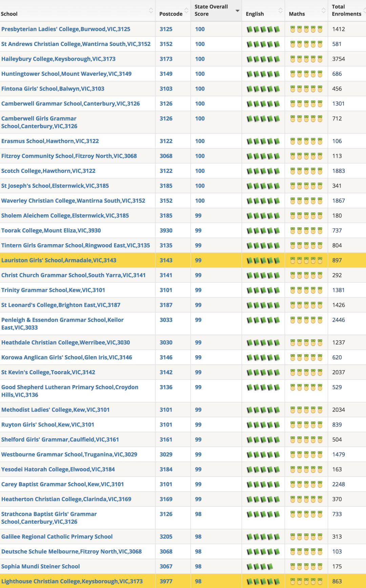Sort by English column header
Viewport: 366px width, 588px height.
pyautogui.click(x=263, y=10)
